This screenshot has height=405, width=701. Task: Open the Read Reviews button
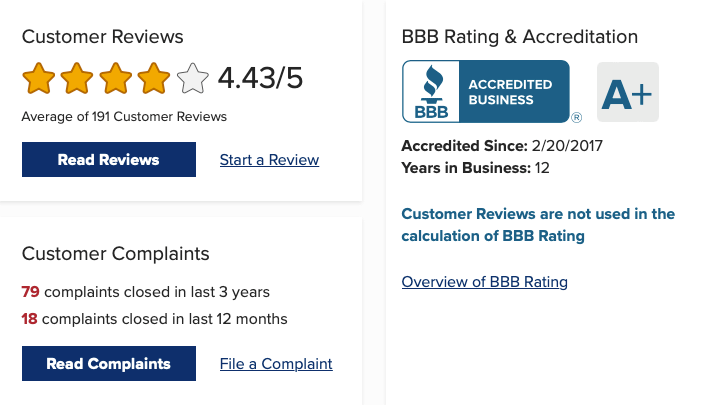click(x=108, y=160)
